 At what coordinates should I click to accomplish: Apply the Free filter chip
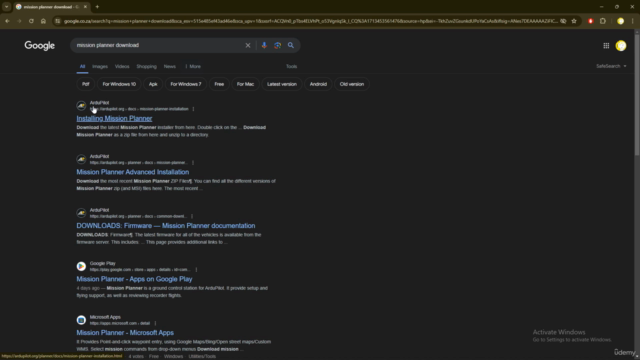tap(219, 84)
